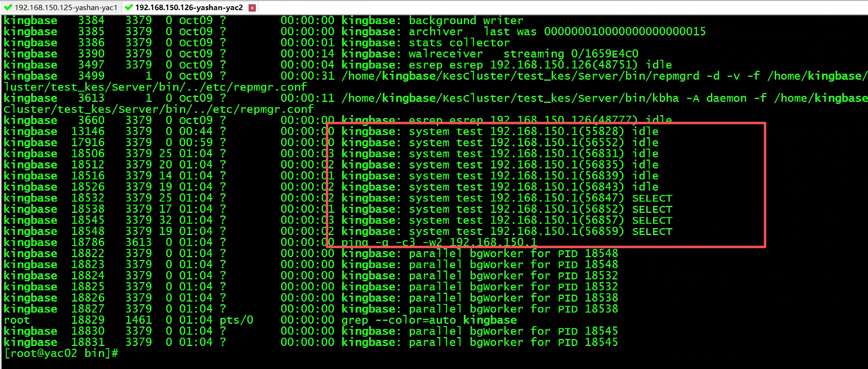This screenshot has width=868, height=369.
Task: Click the client address 192.168.150.1(56843)
Action: pos(557,187)
